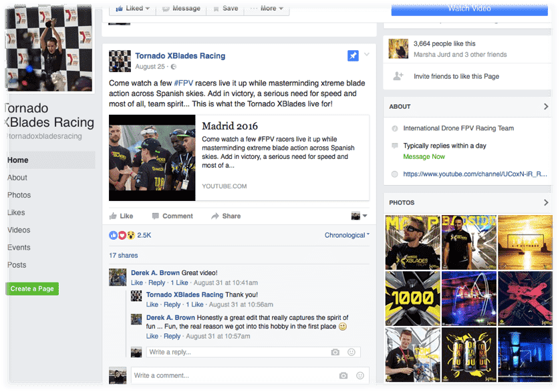The width and height of the screenshot is (560, 392).
Task: Open emoji picker in comment box
Action: click(x=360, y=375)
